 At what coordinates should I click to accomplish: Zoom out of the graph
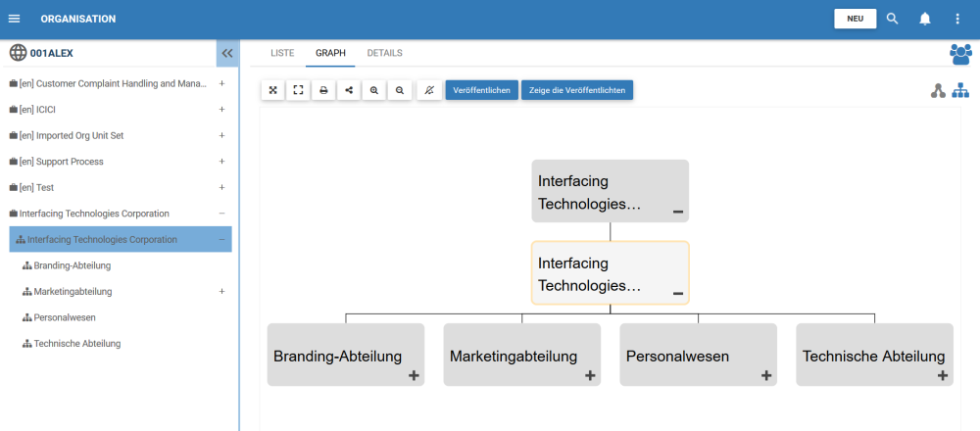point(400,90)
